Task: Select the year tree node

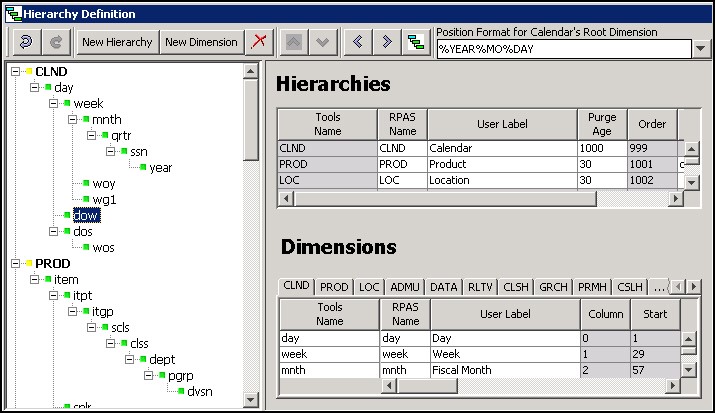Action: (161, 168)
